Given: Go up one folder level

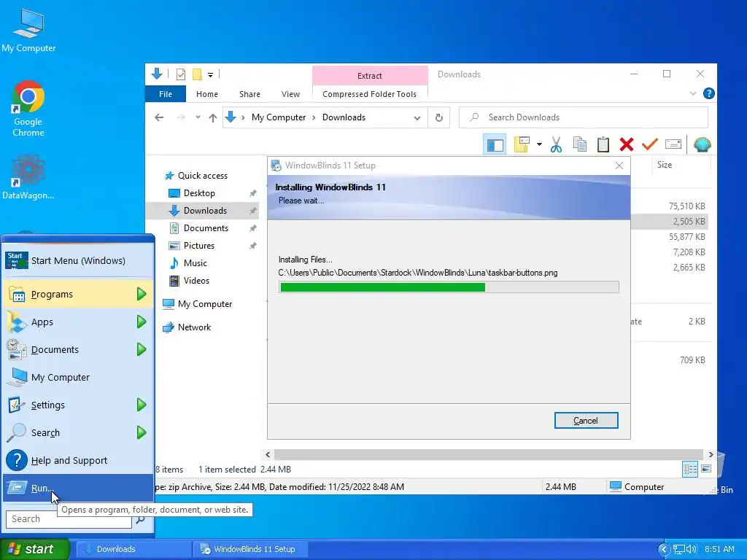Looking at the screenshot, I should pyautogui.click(x=213, y=117).
